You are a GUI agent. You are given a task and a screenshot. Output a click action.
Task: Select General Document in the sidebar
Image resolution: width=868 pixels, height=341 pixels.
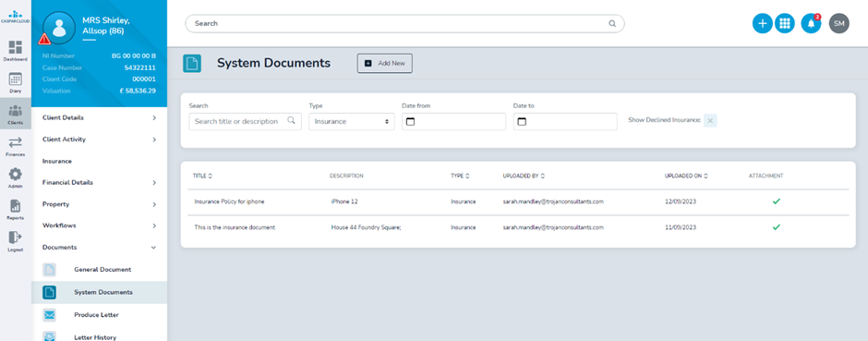pos(102,270)
